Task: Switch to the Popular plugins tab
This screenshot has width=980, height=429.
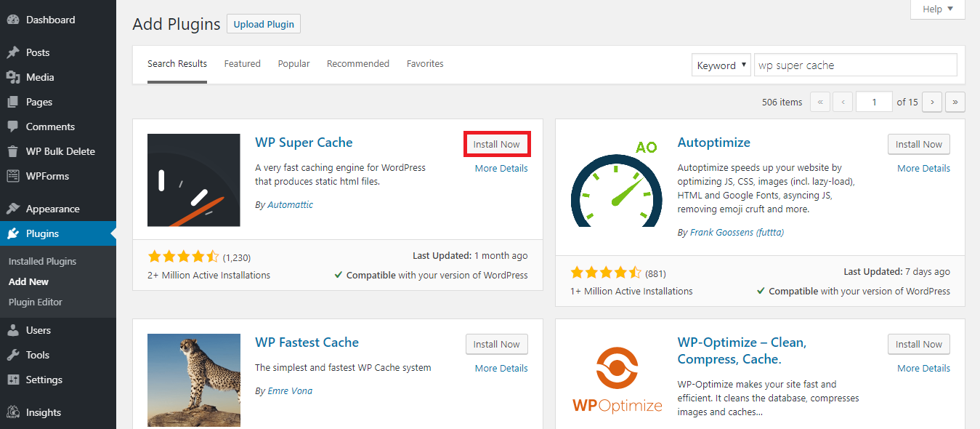Action: [x=293, y=63]
